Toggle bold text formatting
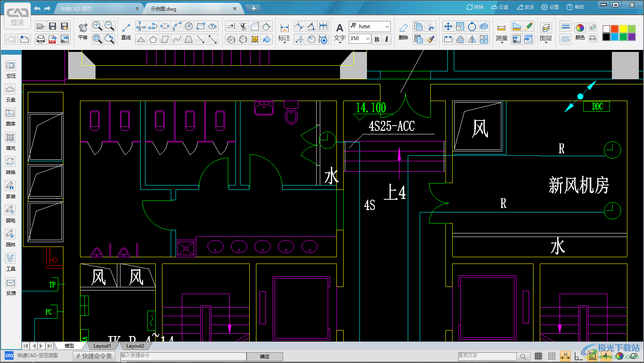 pyautogui.click(x=377, y=39)
